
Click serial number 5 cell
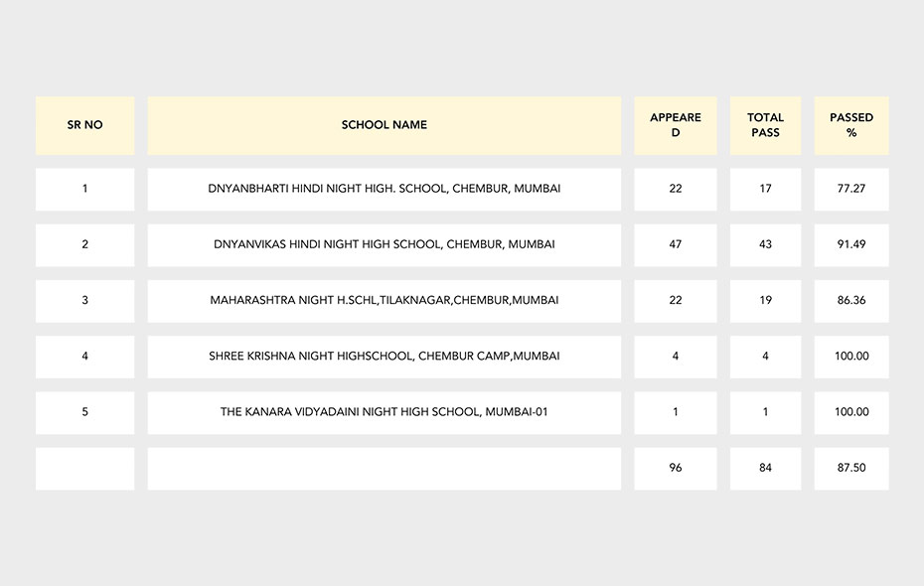click(x=84, y=412)
